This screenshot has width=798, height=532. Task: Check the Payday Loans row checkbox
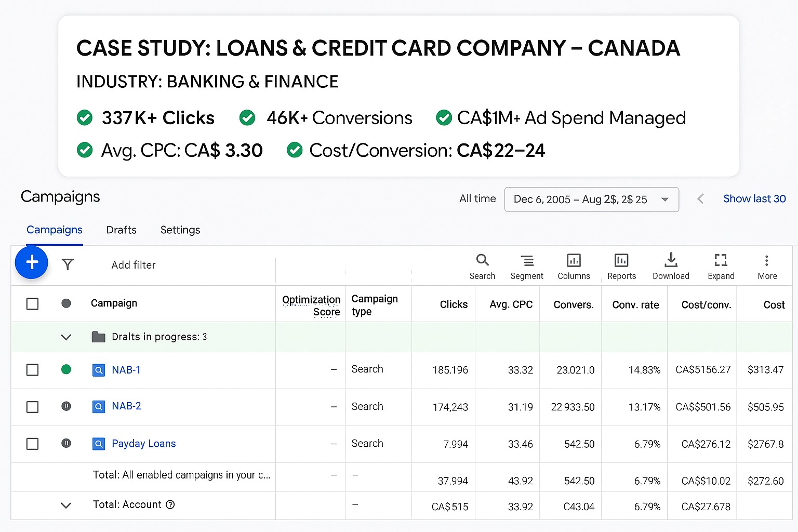tap(32, 444)
